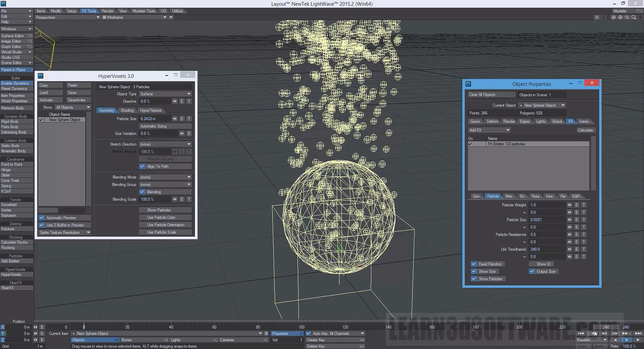Click envelope E button next to Dissolve
The width and height of the screenshot is (644, 349).
182,101
